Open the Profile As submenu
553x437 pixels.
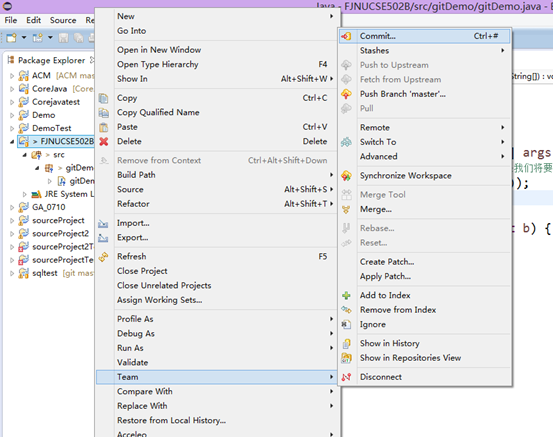click(217, 319)
